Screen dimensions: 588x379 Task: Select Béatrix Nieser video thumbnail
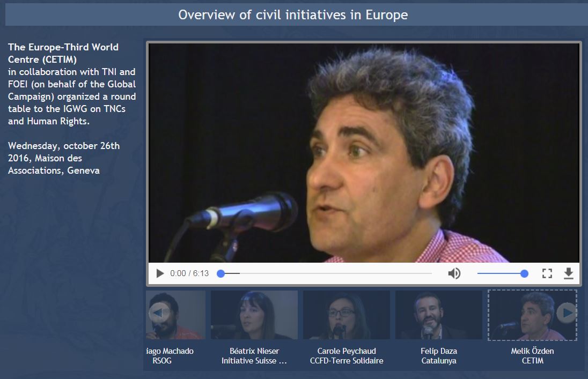coord(254,315)
